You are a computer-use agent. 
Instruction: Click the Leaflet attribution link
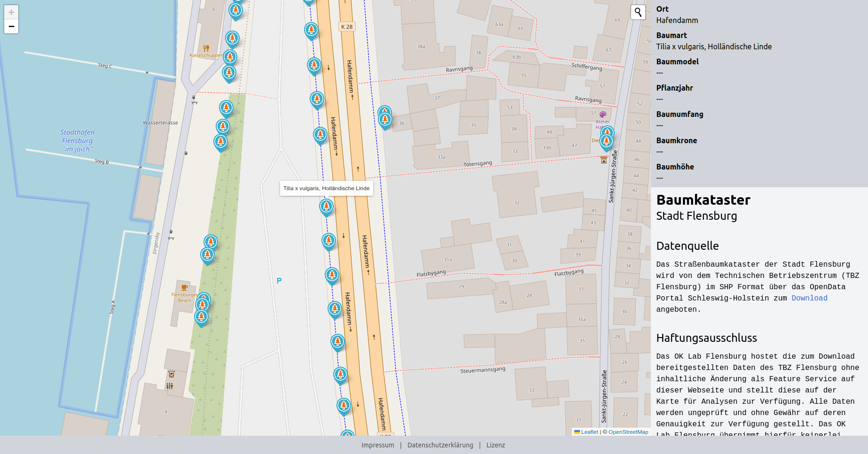589,432
